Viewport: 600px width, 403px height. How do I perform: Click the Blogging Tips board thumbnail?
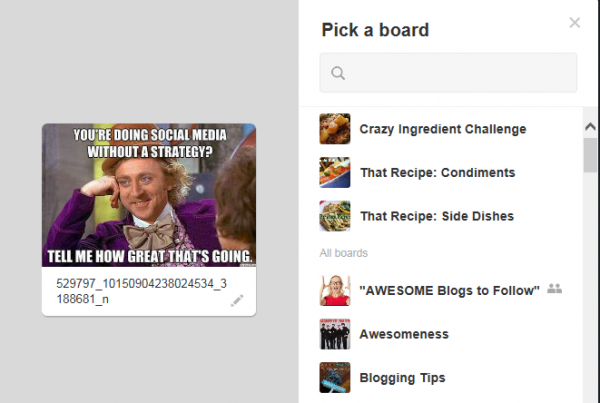pos(335,378)
